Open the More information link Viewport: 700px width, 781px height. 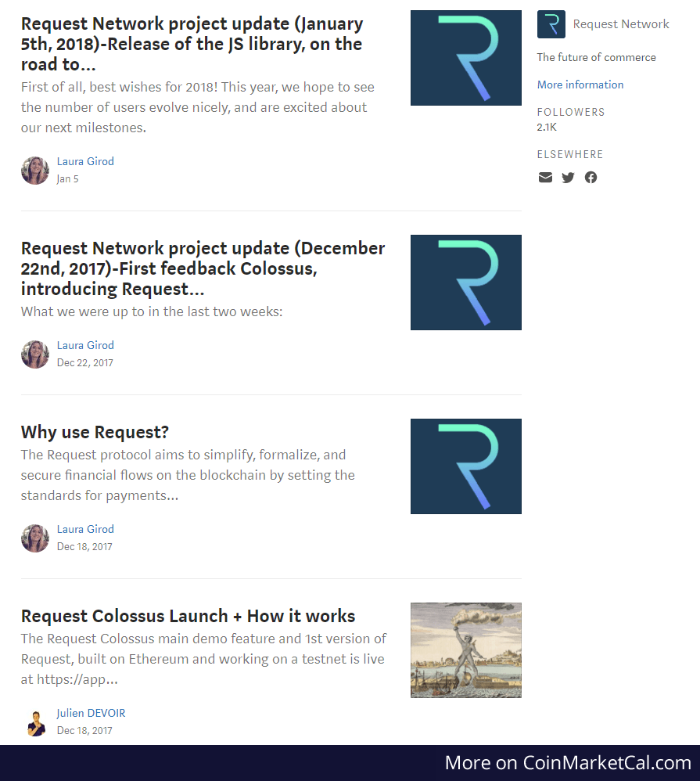coord(580,85)
